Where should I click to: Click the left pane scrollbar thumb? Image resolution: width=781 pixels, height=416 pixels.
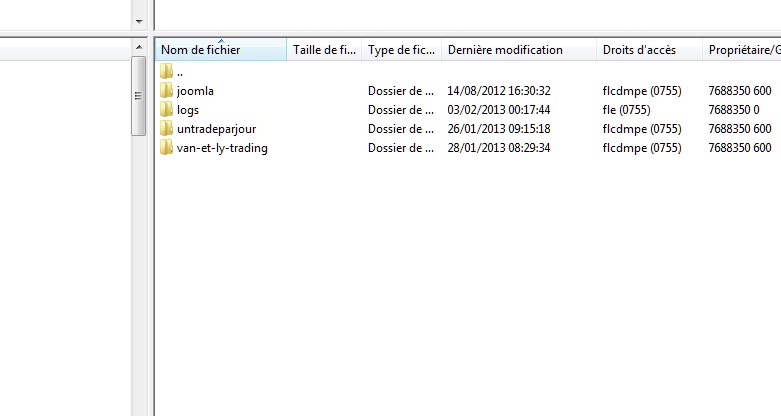coord(139,95)
